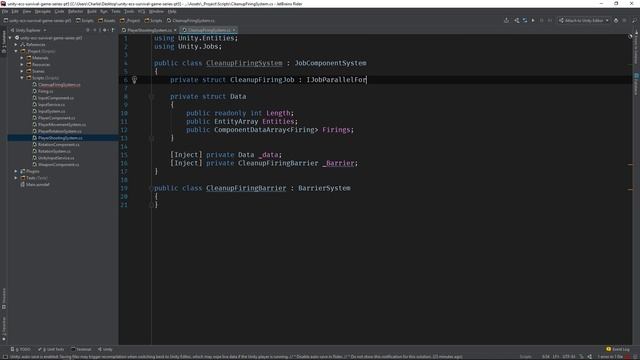The width and height of the screenshot is (640, 360).
Task: Open the Unity tool window at bottom
Action: point(105,349)
